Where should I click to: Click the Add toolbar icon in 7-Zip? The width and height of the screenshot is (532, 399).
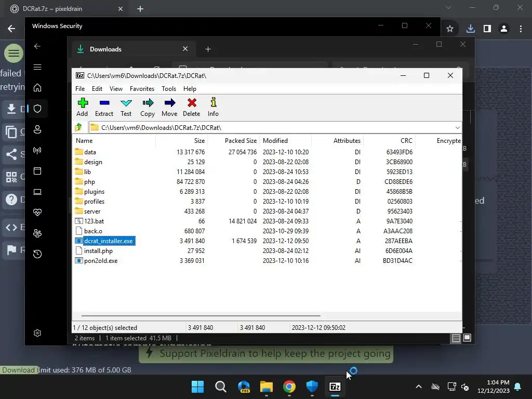[82, 107]
